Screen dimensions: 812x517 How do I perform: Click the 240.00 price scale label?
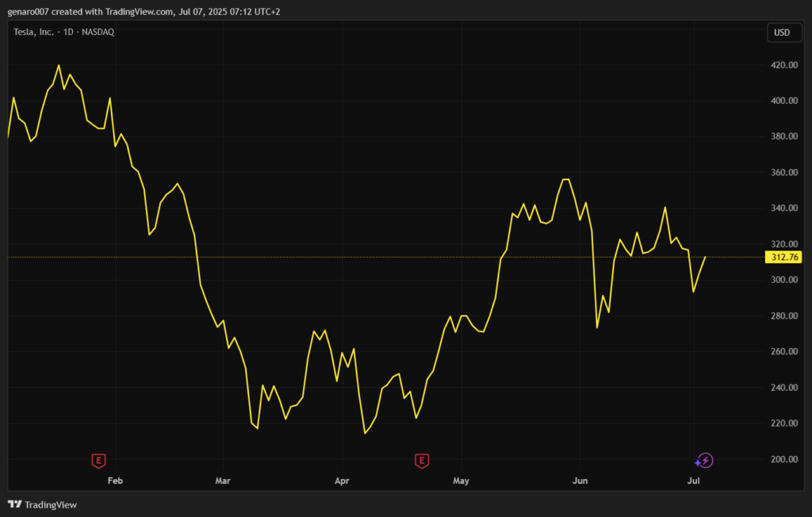click(783, 387)
